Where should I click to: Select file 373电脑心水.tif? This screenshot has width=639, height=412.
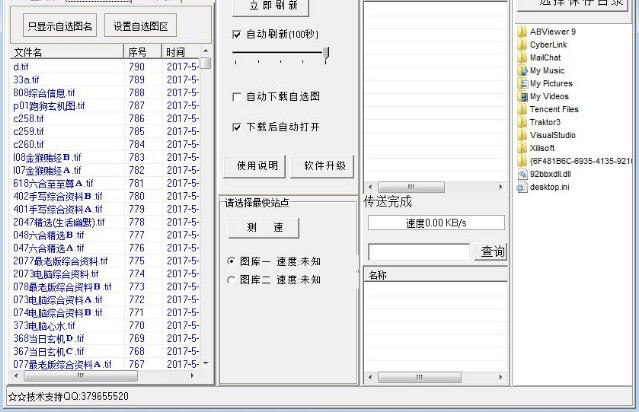pos(44,326)
